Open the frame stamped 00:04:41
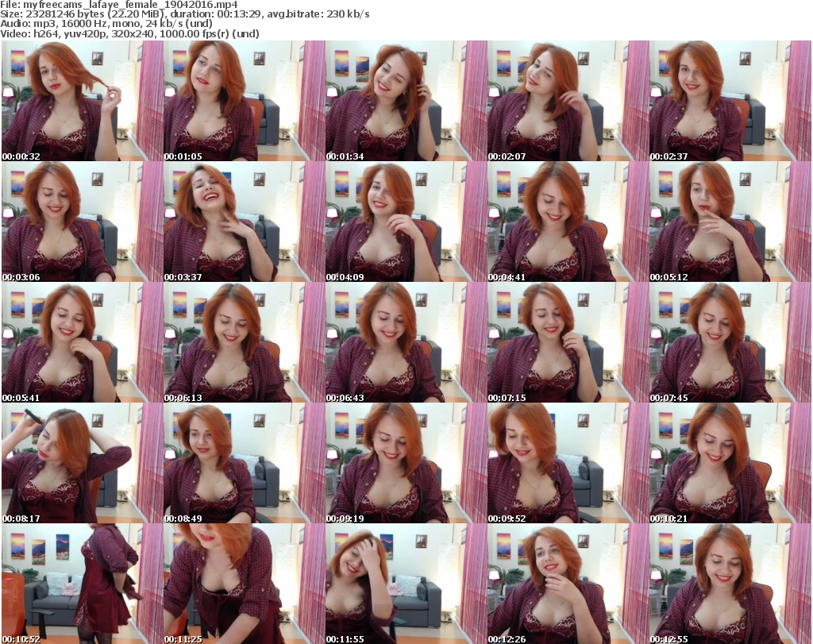 click(x=568, y=222)
